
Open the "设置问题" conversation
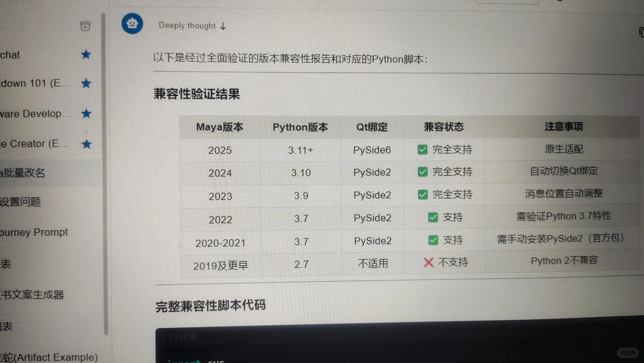pyautogui.click(x=20, y=202)
